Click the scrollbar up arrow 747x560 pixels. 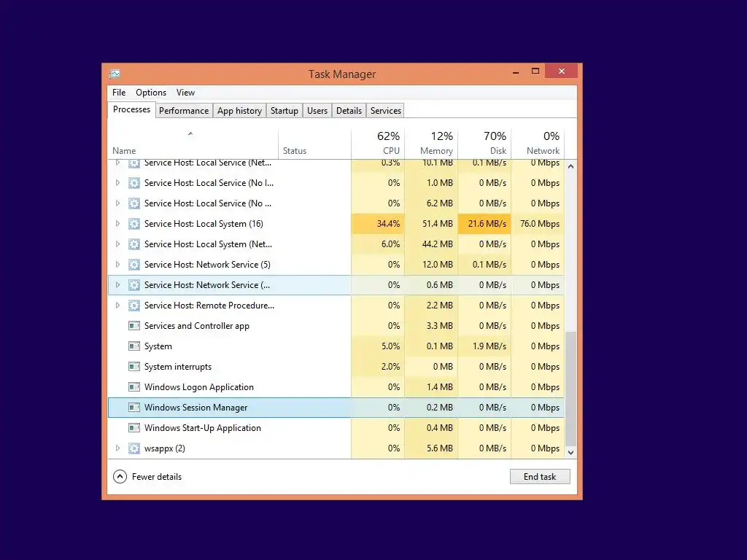pyautogui.click(x=570, y=166)
